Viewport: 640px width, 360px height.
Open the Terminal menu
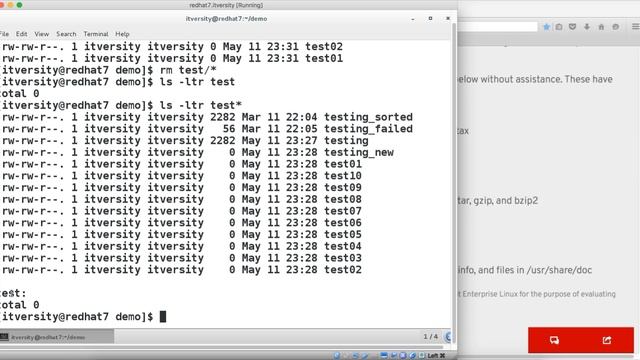coord(96,34)
